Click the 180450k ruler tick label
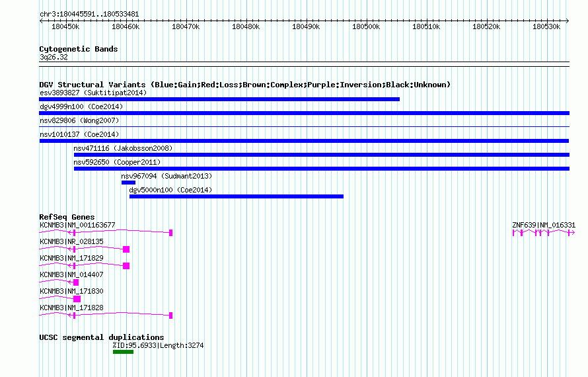588x377 pixels. tap(65, 26)
